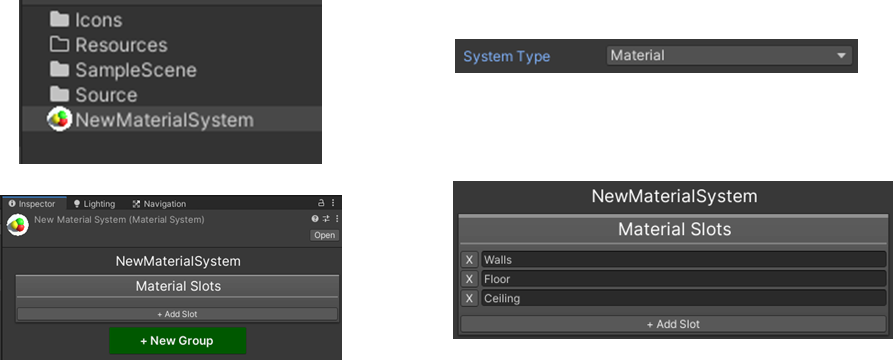
Task: Click the Floor slot name field
Action: (x=684, y=279)
